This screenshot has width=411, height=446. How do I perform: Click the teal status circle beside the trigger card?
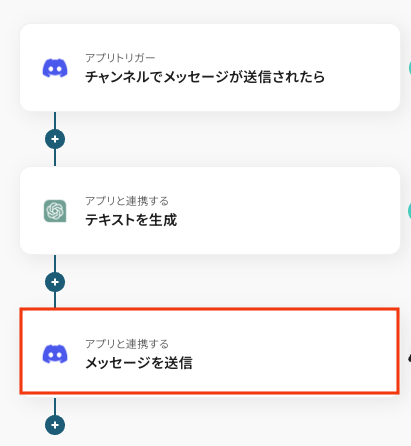[409, 68]
